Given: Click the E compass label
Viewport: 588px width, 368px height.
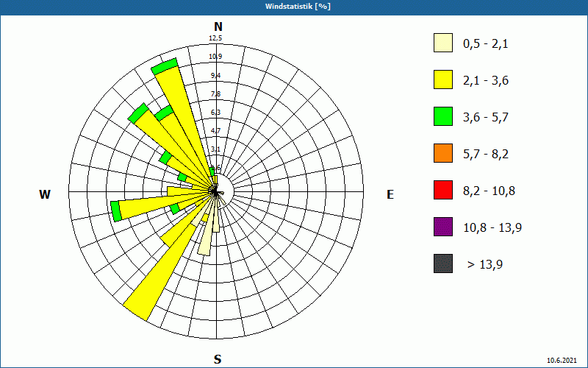Looking at the screenshot, I should click(x=390, y=194).
